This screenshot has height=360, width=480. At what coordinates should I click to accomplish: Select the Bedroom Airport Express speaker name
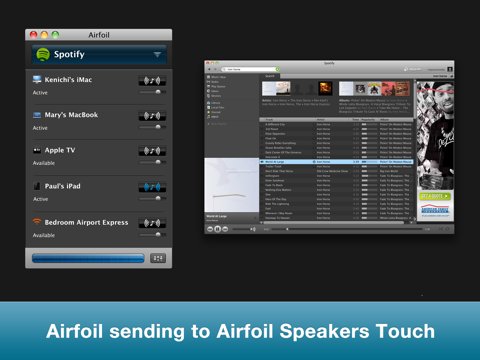(x=86, y=222)
